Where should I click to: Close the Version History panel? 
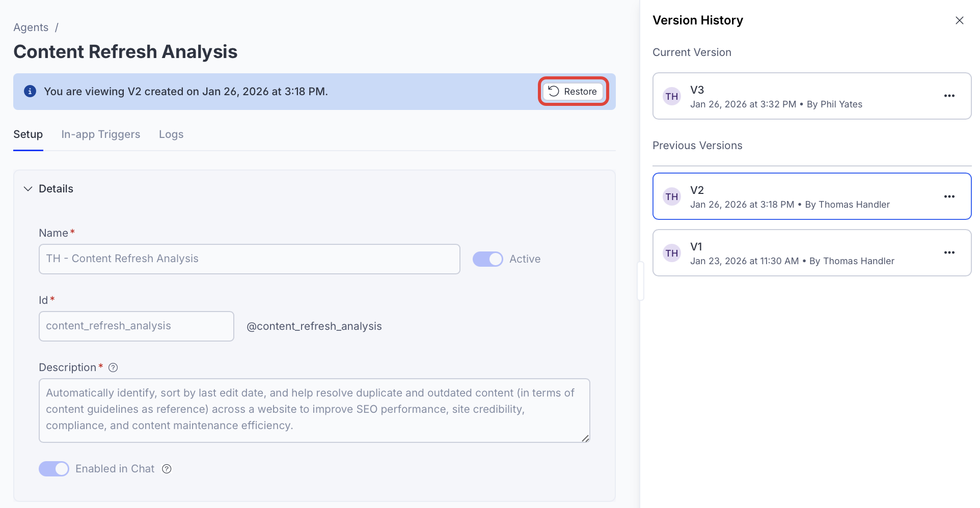pos(959,20)
